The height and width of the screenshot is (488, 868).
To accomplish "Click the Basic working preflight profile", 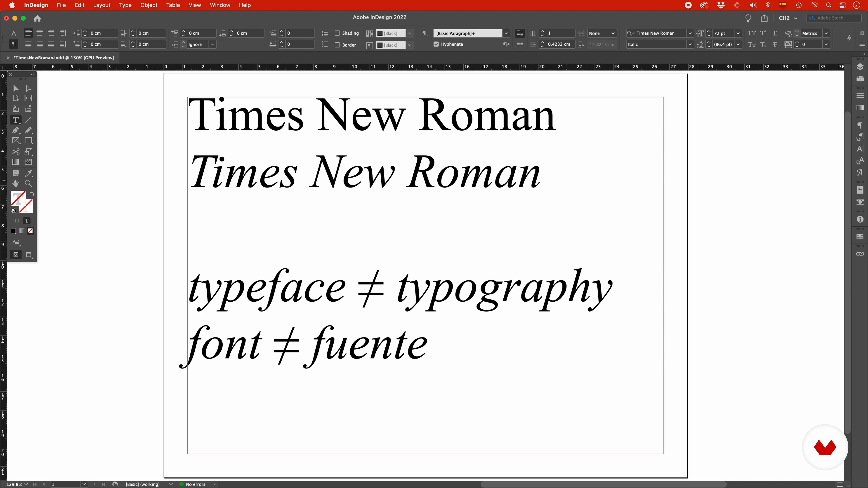I will coord(143,484).
